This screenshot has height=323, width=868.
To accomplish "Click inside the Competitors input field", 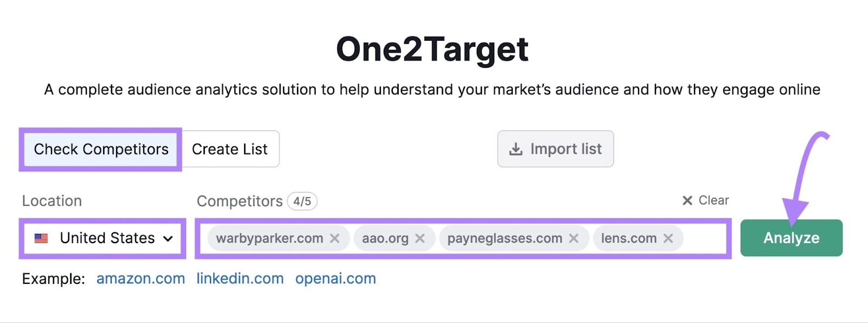I will click(705, 238).
